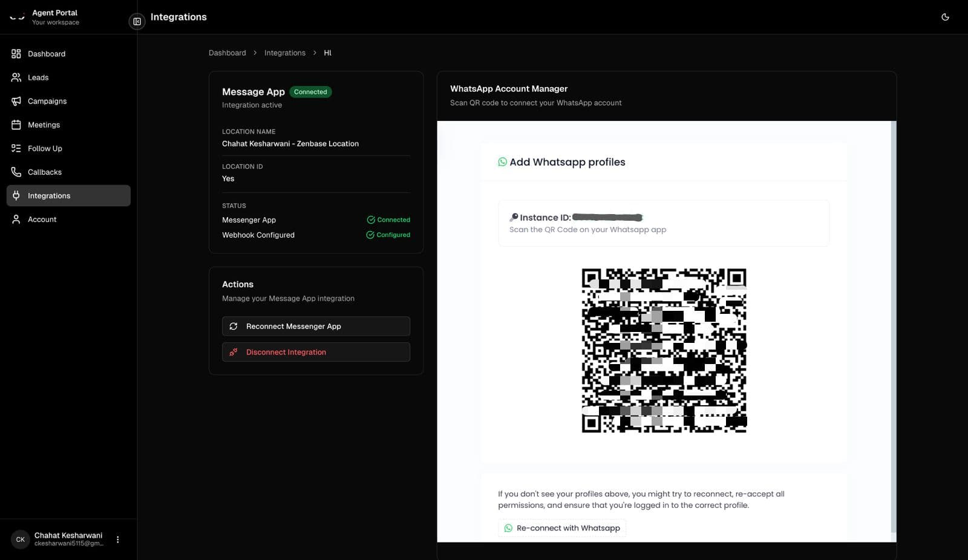Open the Account section icon

pos(16,219)
